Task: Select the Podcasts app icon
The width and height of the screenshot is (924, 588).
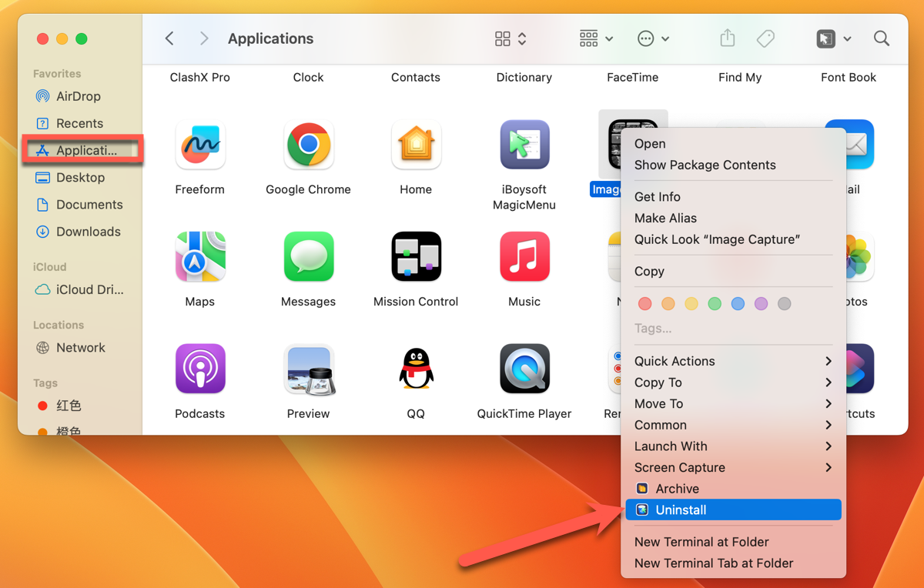Action: [x=200, y=369]
